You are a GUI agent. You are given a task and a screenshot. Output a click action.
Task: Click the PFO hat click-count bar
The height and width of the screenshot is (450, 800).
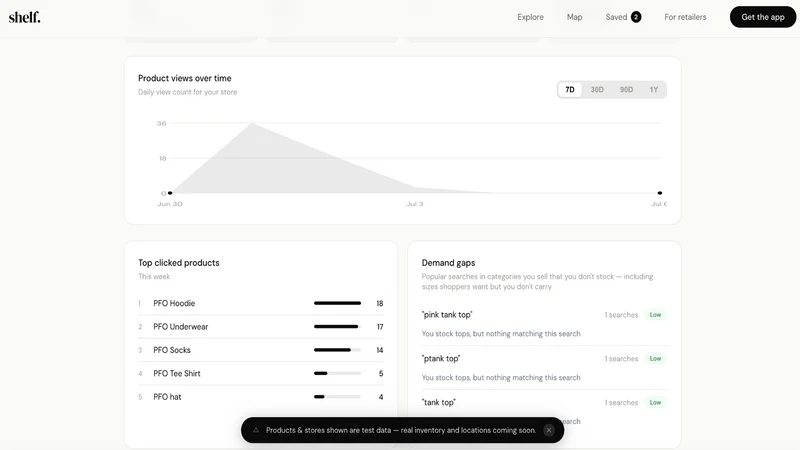point(337,397)
